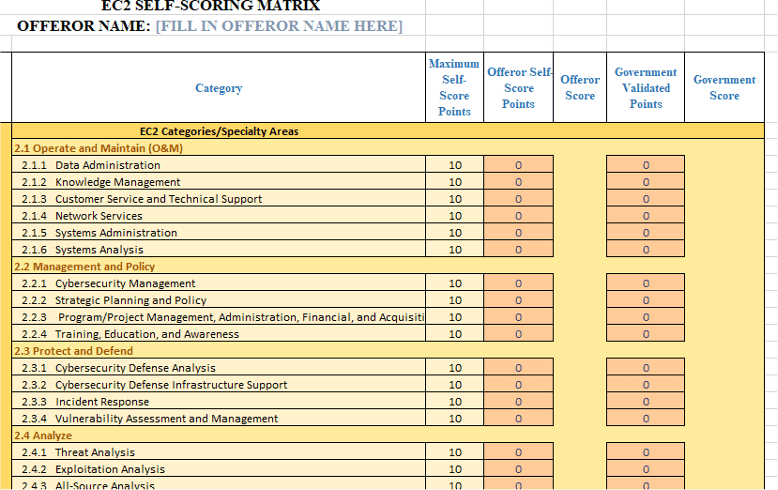This screenshot has width=778, height=490.
Task: Select the 2.3 Protect and Defend section row
Action: point(388,351)
